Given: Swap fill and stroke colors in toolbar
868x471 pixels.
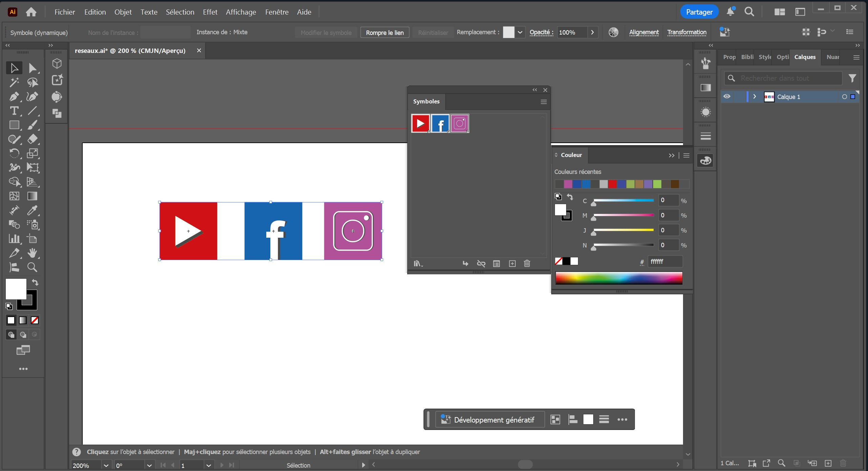Looking at the screenshot, I should 35,282.
